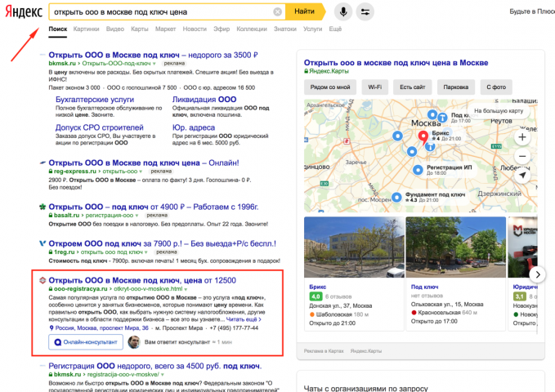Select the Регистрация ИП map marker
This screenshot has height=392, width=555.
418,170
